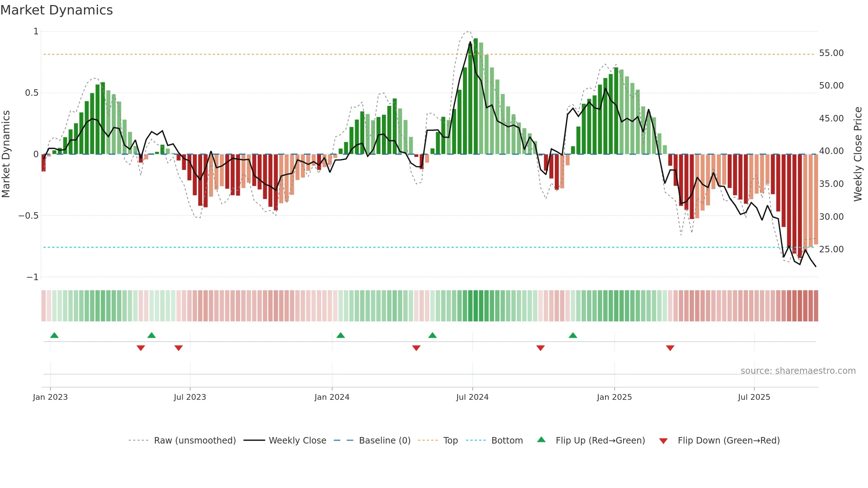
Task: Click the 25.00 price axis label
Action: [831, 249]
